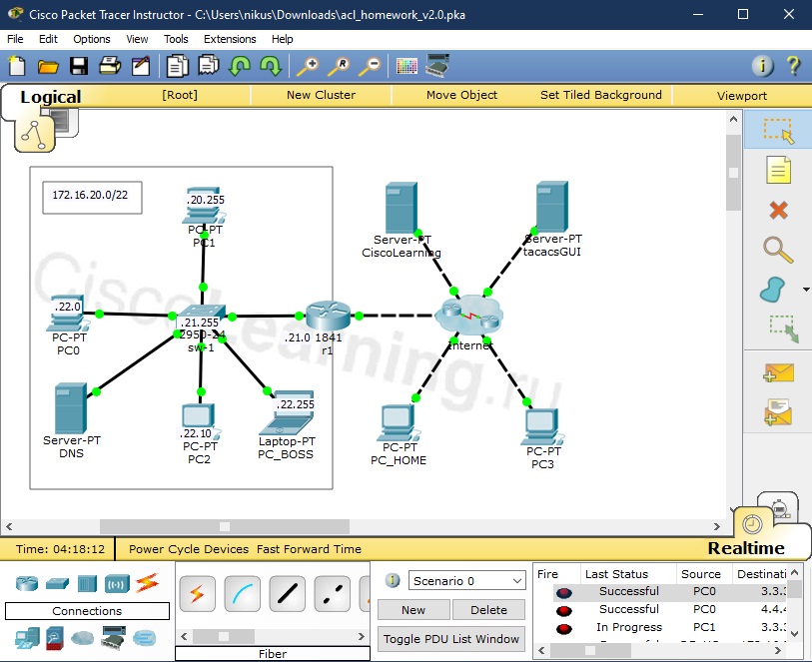Delete the current scenario
Screen dimensions: 812x662
click(x=488, y=610)
